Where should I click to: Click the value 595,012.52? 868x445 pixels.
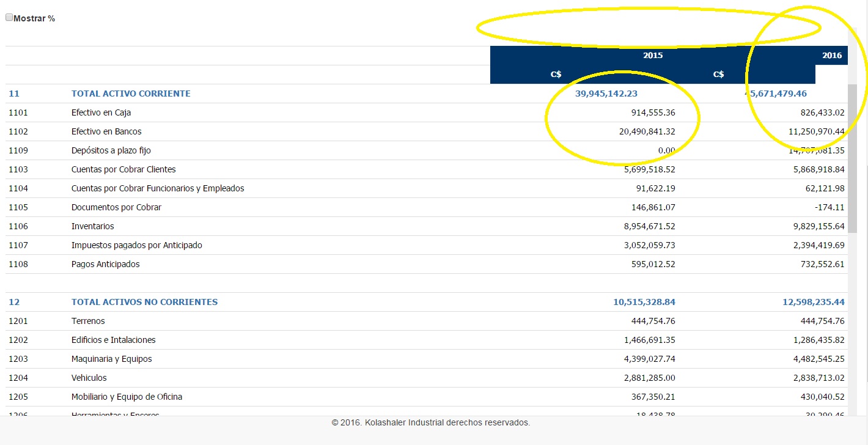pos(653,264)
